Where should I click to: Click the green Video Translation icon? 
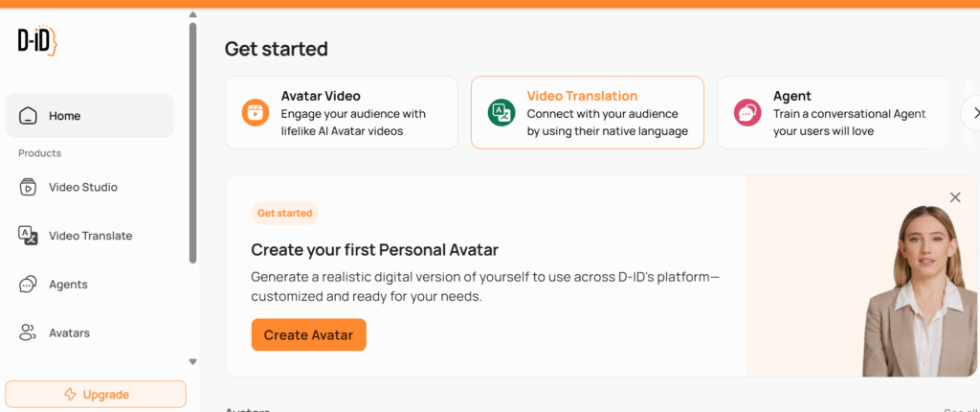(501, 113)
